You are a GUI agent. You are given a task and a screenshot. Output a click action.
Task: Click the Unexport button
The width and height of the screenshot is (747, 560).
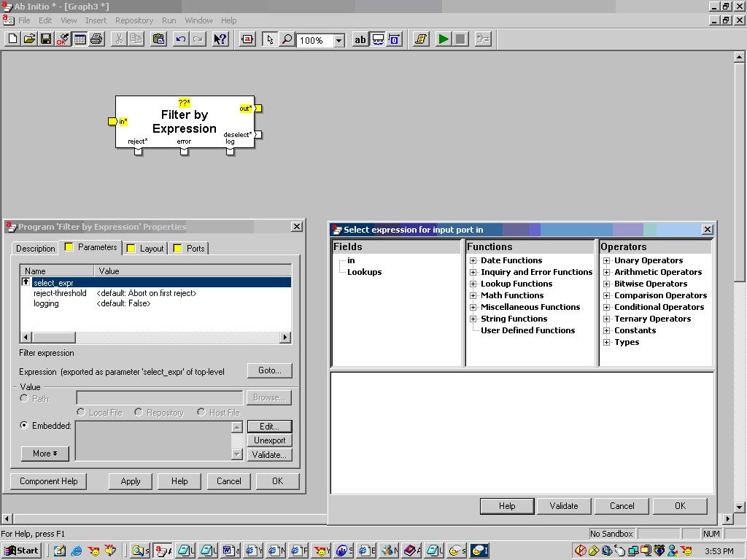click(270, 440)
